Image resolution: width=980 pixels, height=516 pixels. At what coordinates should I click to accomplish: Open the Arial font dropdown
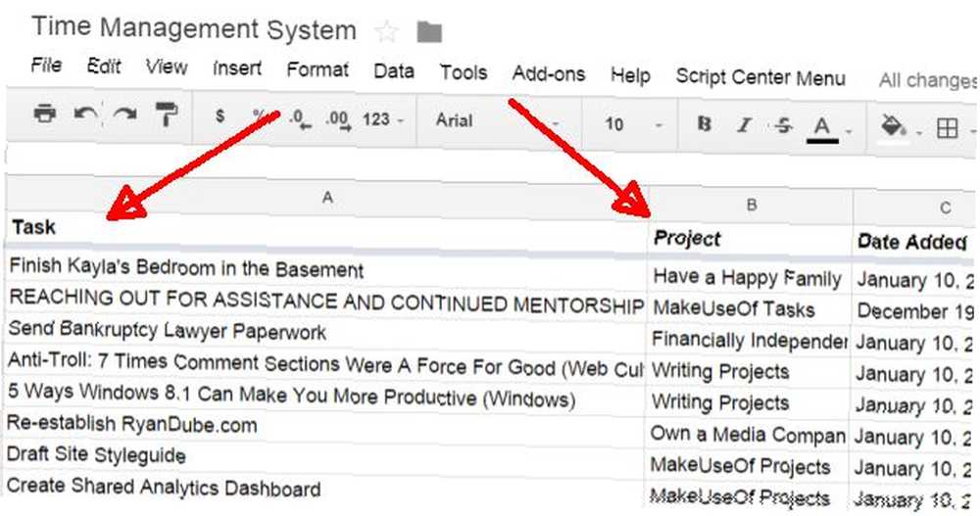tap(497, 121)
